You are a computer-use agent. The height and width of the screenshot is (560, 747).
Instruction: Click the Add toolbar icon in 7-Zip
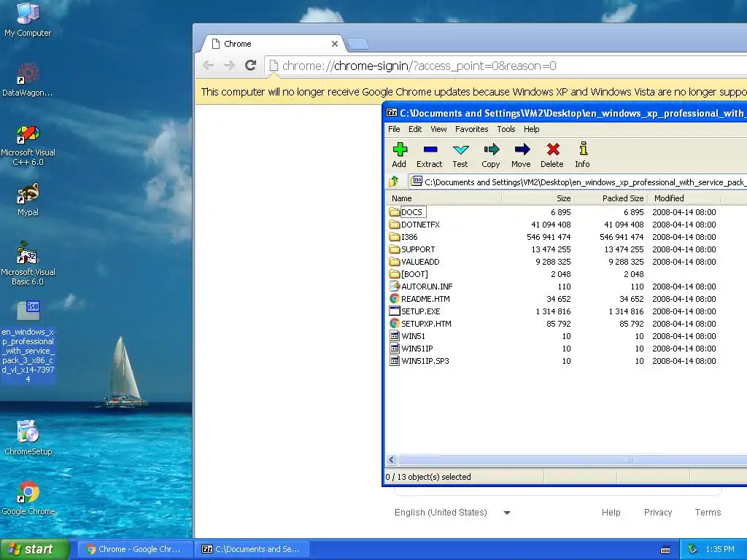tap(399, 155)
